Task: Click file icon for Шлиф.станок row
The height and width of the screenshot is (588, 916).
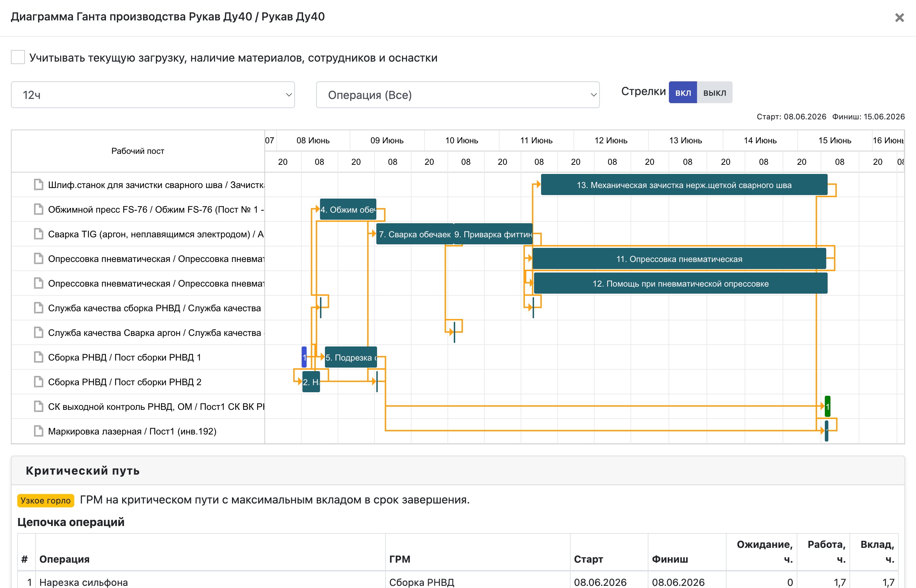Action: click(39, 185)
